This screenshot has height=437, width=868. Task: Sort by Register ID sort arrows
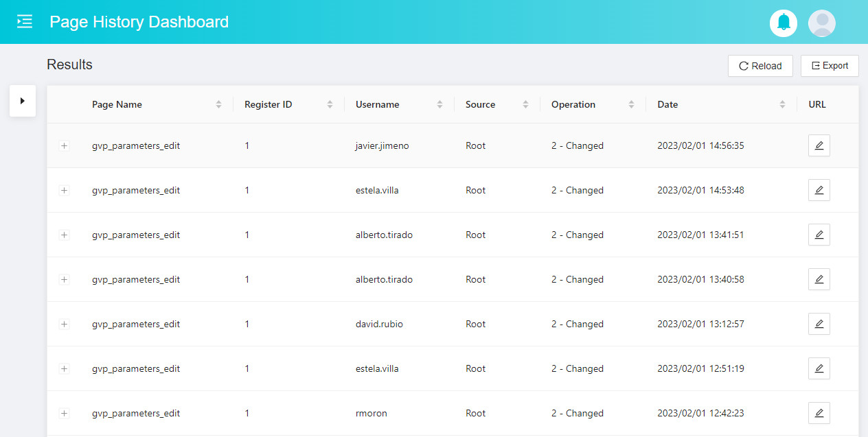tap(330, 104)
